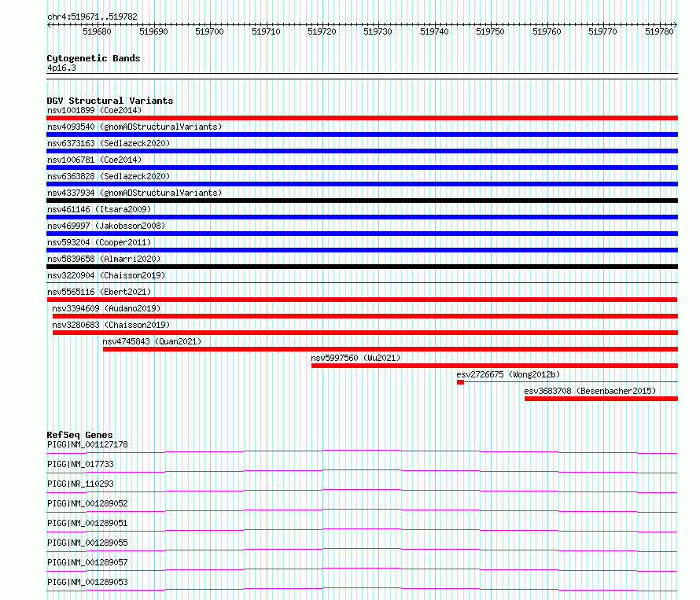Click the thin blue line under nsv3220904
The image size is (700, 600).
click(x=362, y=282)
